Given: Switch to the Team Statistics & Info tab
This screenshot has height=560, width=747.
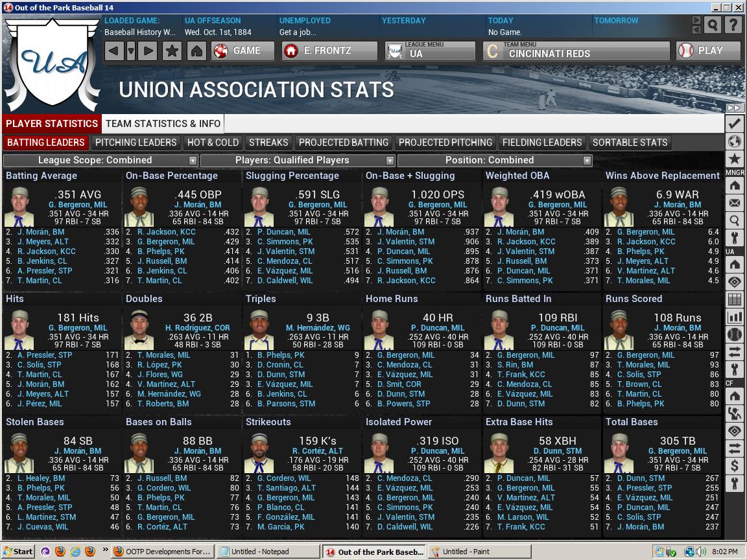Looking at the screenshot, I should 162,123.
